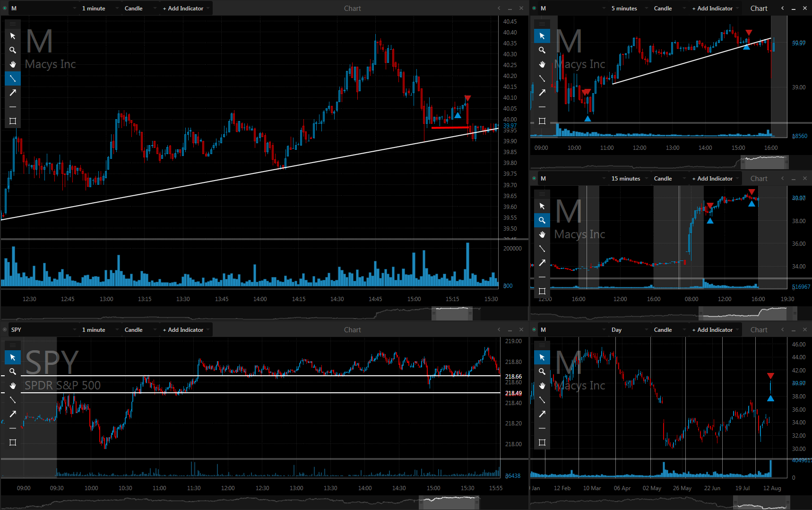This screenshot has width=812, height=510.
Task: Select arrow drawing tool in M 5 minutes chart
Action: click(x=542, y=93)
